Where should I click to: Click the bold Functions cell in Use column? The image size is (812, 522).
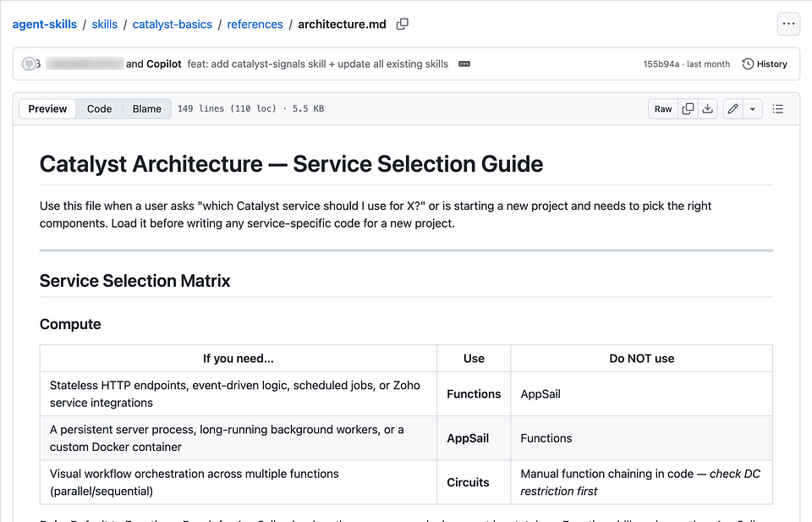click(x=474, y=394)
